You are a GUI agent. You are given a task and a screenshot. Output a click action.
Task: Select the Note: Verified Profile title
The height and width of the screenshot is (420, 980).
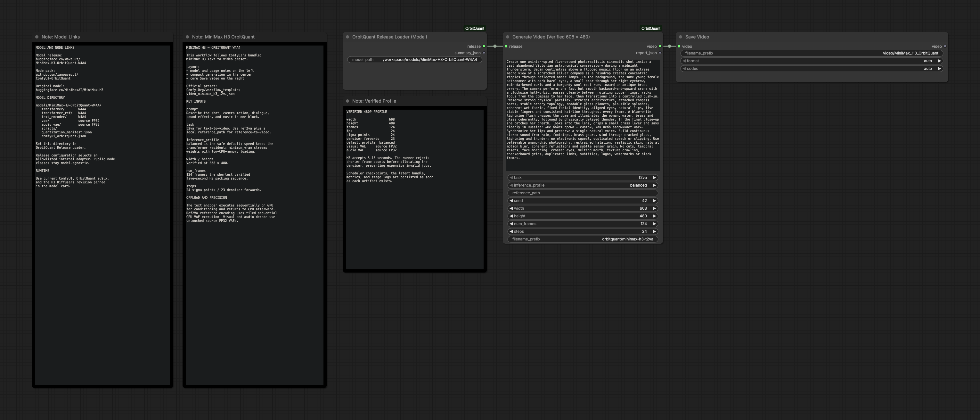click(x=374, y=101)
